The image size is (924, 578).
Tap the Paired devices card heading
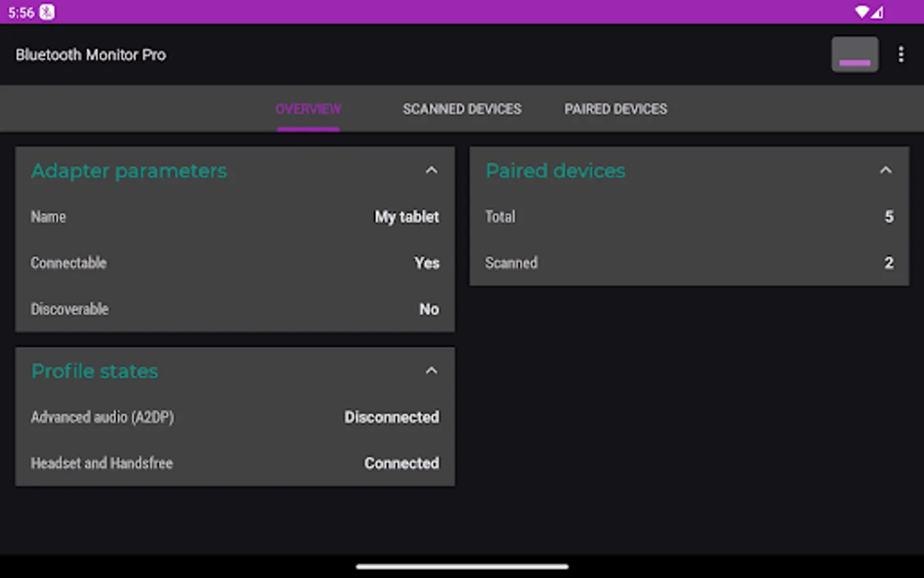(555, 171)
